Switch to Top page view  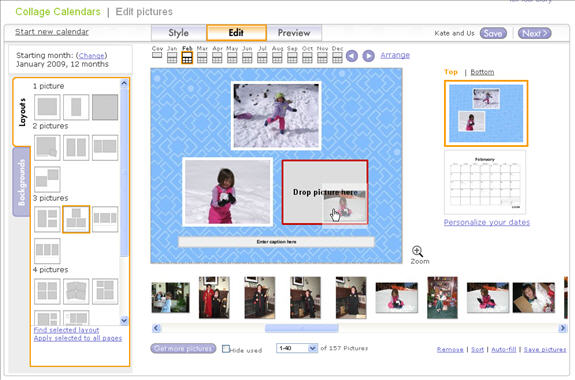tap(451, 72)
